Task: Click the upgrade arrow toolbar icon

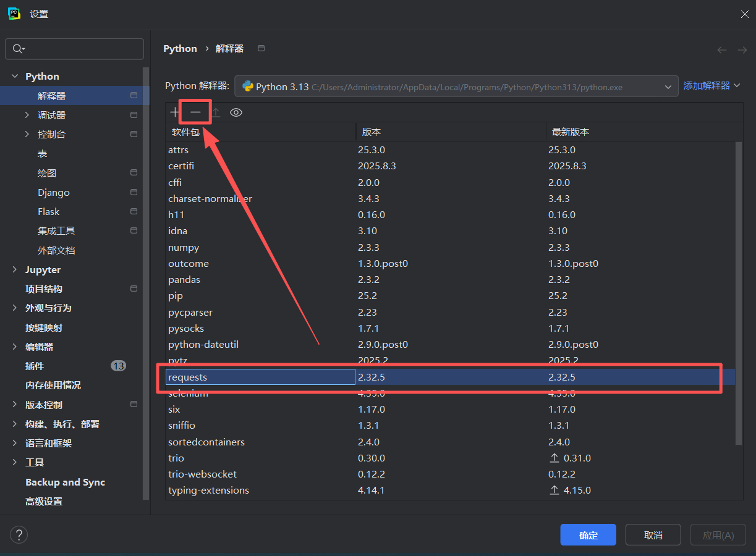Action: [x=216, y=112]
